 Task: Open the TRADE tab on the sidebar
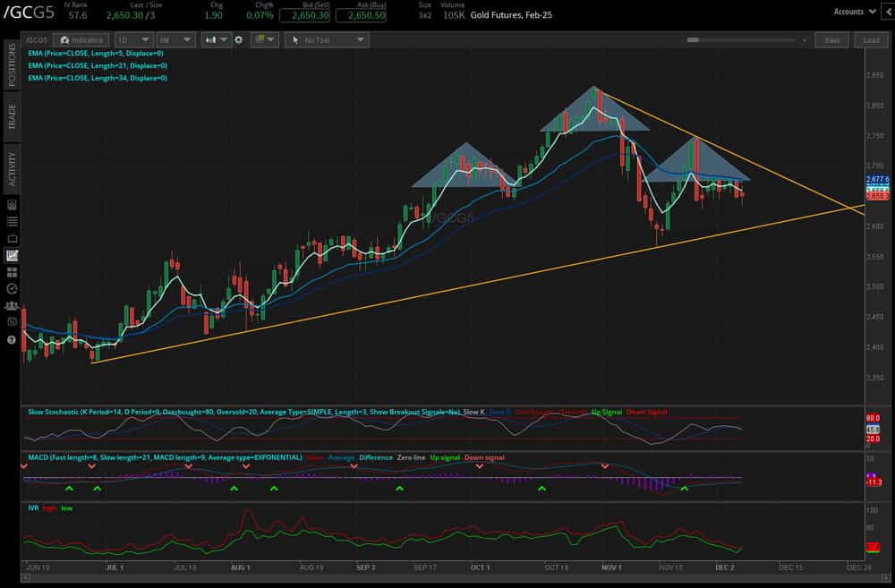[x=10, y=113]
